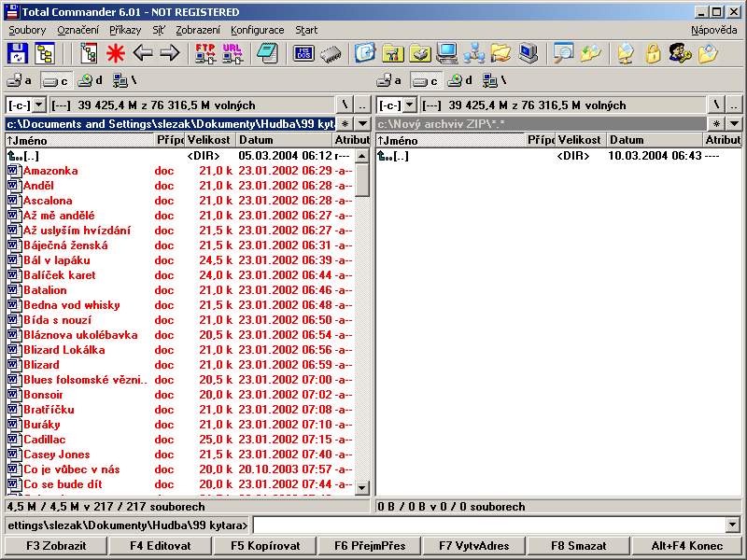The width and height of the screenshot is (747, 560).
Task: Click the My Computer monitor icon
Action: coord(447,53)
